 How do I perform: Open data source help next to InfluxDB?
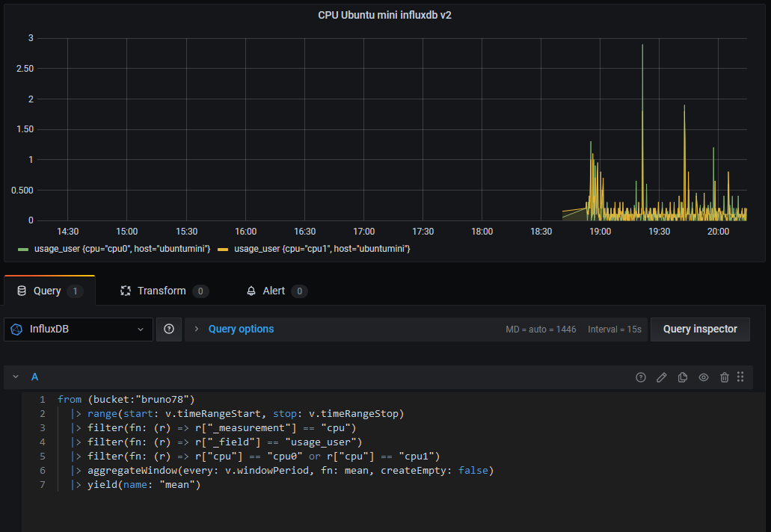pos(169,329)
